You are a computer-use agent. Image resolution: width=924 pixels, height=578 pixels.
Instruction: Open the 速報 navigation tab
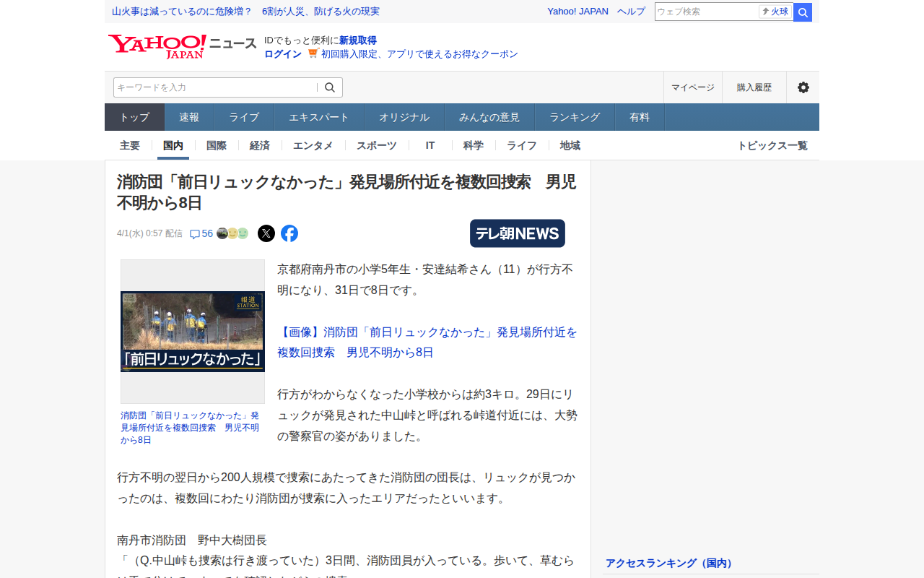189,117
